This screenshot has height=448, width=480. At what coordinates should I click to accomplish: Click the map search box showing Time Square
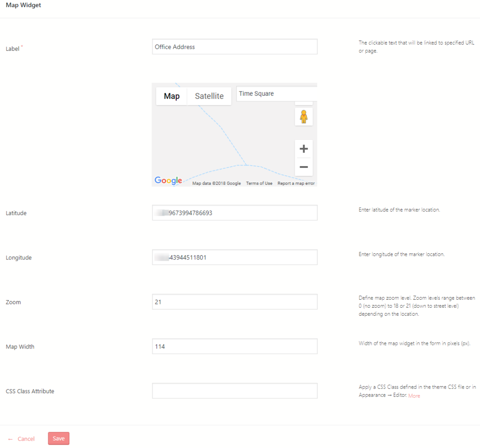(x=276, y=93)
